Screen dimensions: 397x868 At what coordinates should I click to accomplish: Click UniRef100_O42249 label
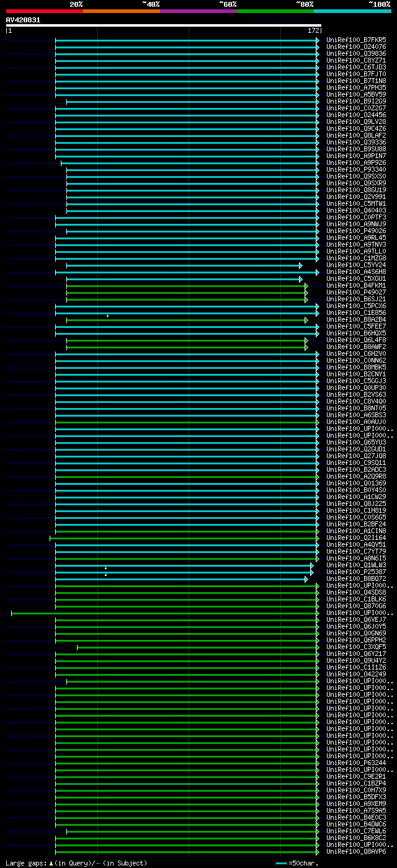click(356, 674)
